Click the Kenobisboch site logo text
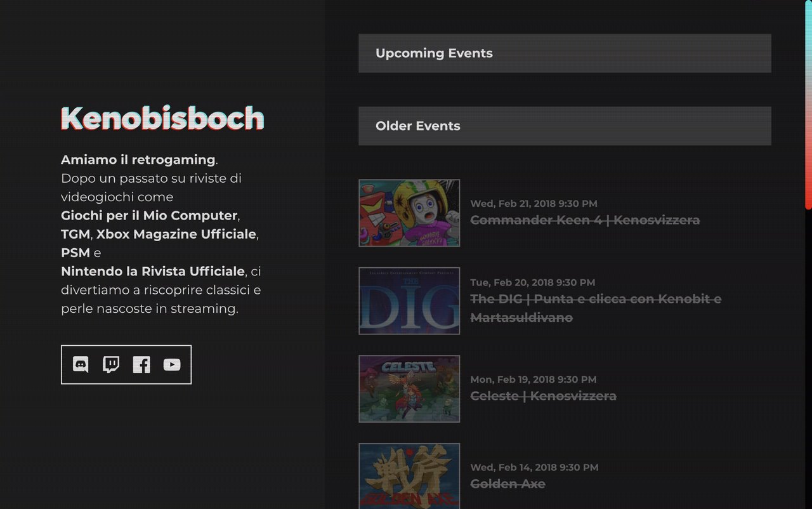This screenshot has width=812, height=509. [x=161, y=118]
